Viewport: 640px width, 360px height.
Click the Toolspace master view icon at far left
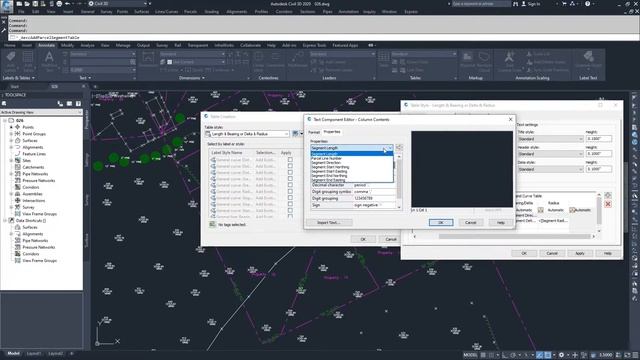[4, 104]
